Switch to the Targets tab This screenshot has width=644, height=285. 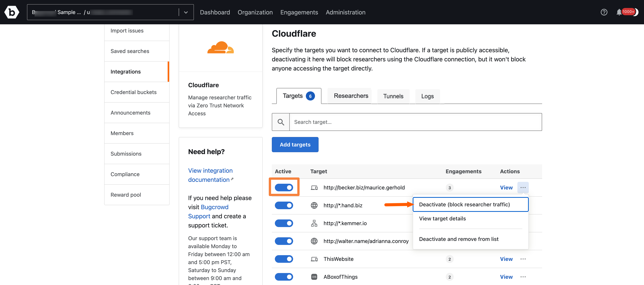click(299, 96)
